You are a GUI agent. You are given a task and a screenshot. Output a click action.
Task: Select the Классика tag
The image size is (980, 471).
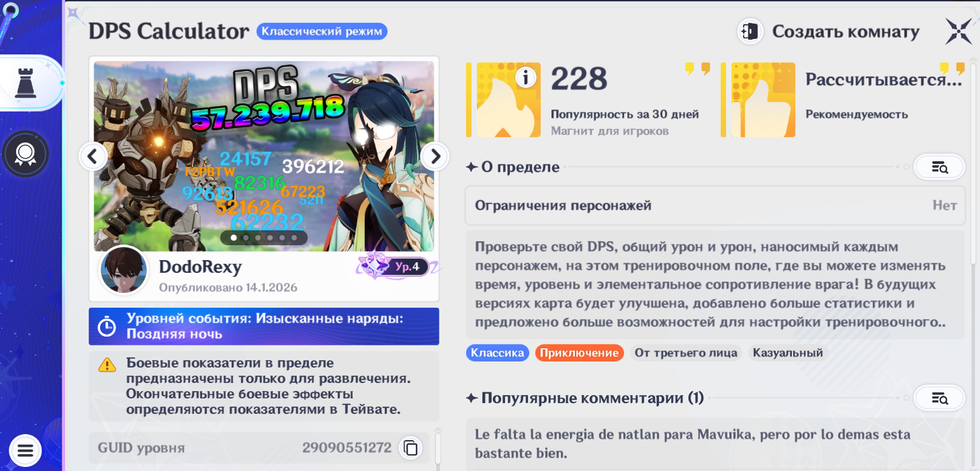click(x=497, y=353)
